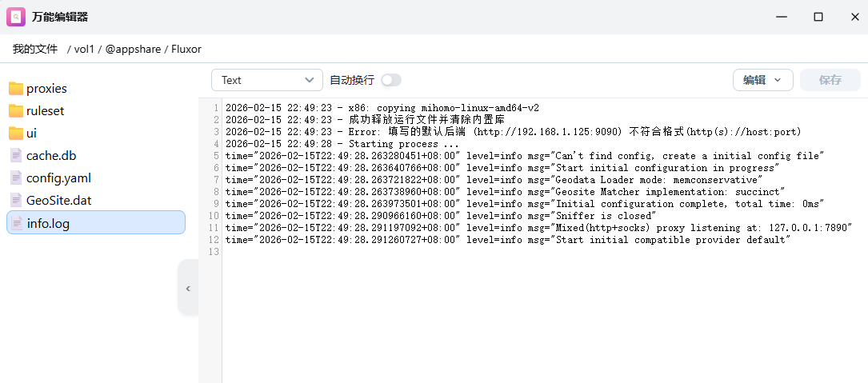This screenshot has height=383, width=868.
Task: Click the line "成功释放运行文件并清除内置库"
Action: (365, 120)
